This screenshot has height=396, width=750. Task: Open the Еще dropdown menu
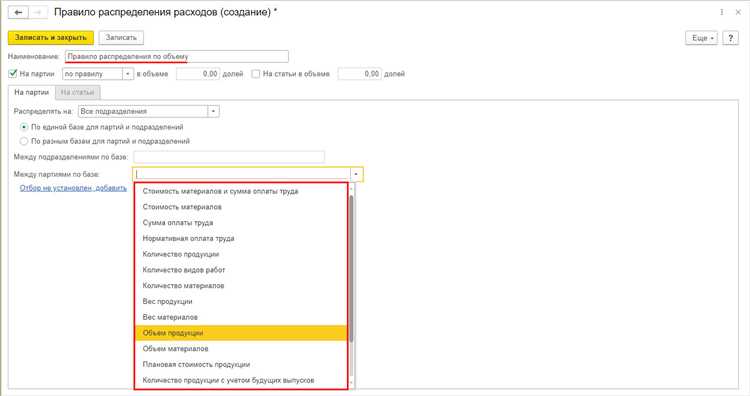coord(701,38)
